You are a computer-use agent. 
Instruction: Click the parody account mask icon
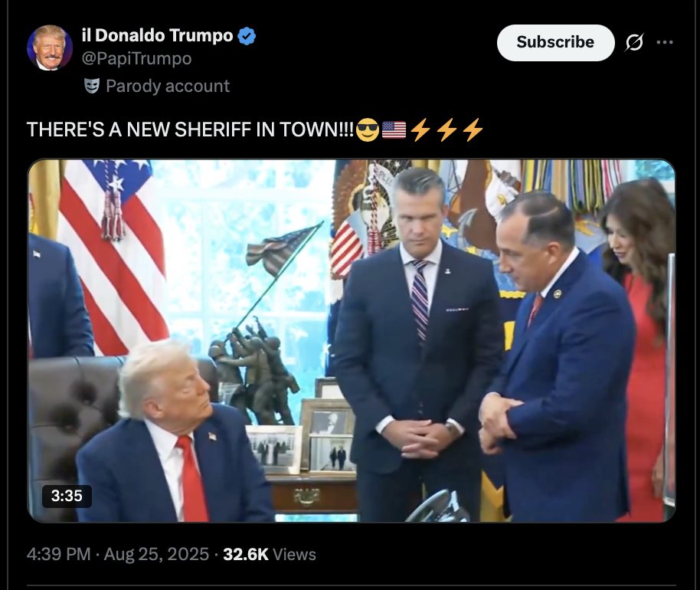click(x=91, y=86)
